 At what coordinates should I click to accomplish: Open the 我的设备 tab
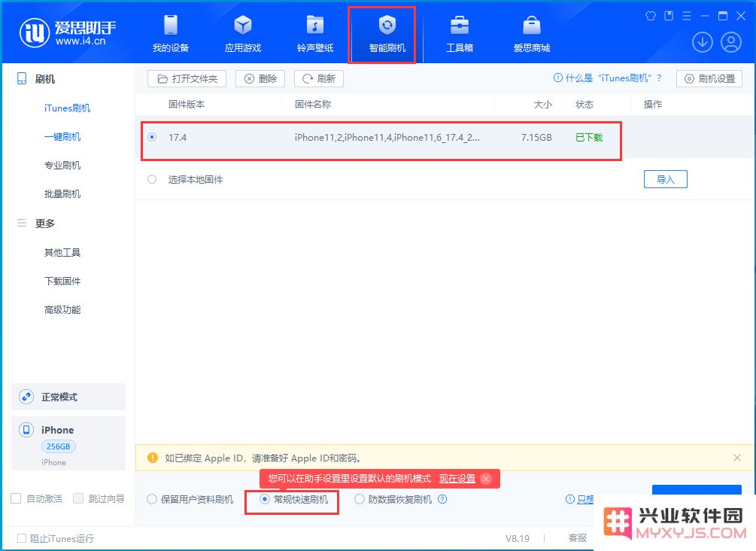171,33
